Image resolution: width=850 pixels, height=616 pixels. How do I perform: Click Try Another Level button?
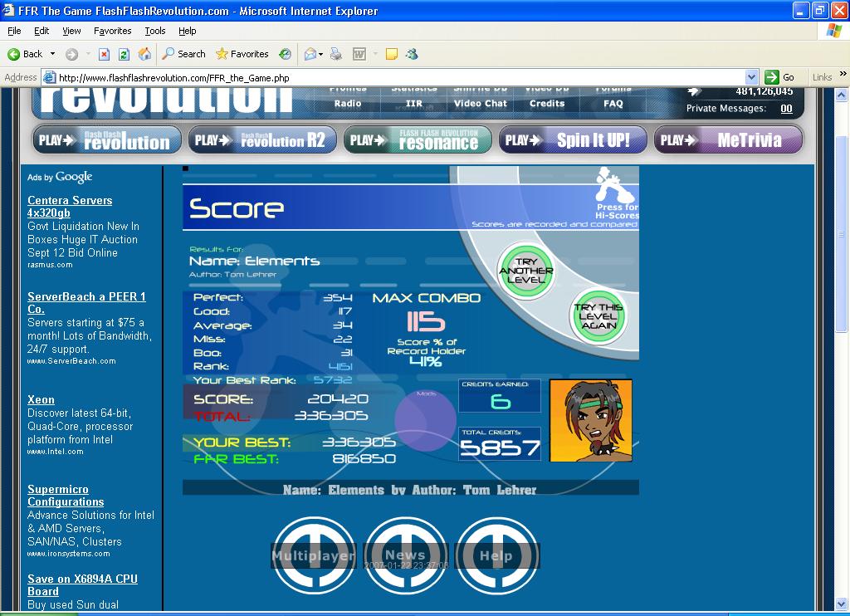[525, 270]
